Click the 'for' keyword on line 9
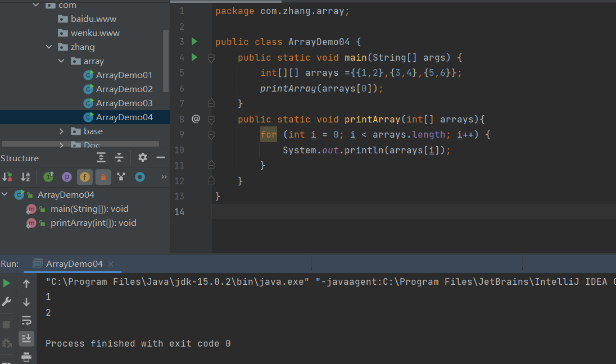 point(269,135)
